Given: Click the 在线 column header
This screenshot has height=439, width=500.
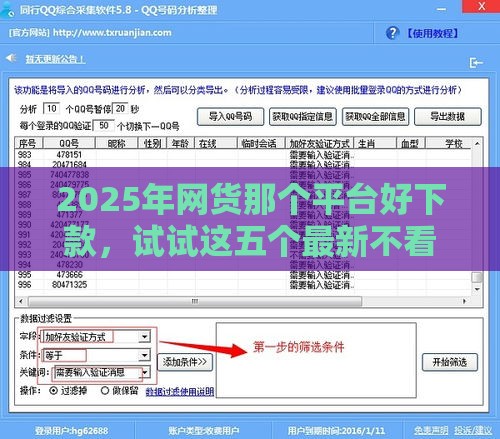Looking at the screenshot, I should point(216,143).
